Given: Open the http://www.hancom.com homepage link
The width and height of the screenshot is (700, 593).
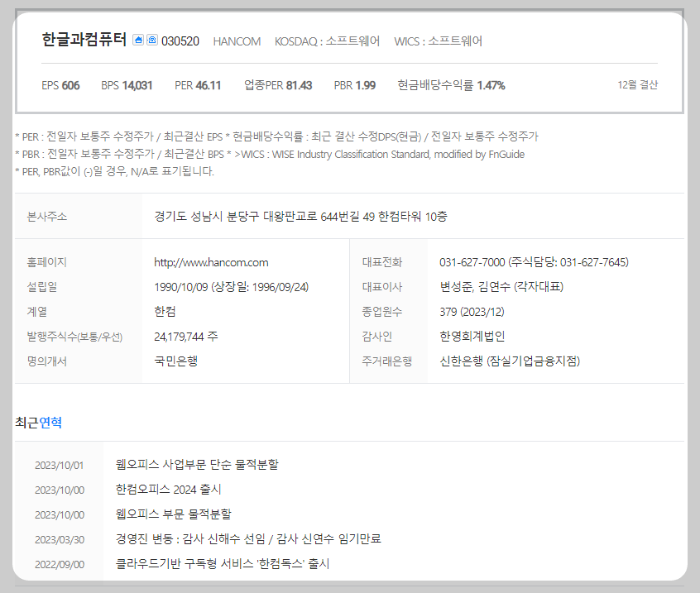Looking at the screenshot, I should (x=211, y=262).
